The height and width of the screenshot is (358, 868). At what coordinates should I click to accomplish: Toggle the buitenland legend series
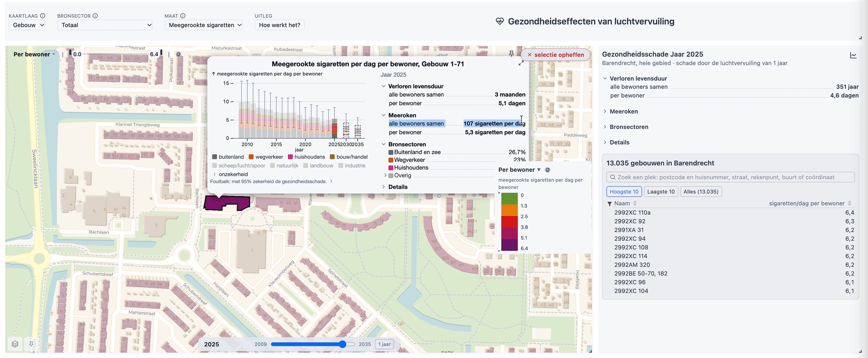(228, 157)
